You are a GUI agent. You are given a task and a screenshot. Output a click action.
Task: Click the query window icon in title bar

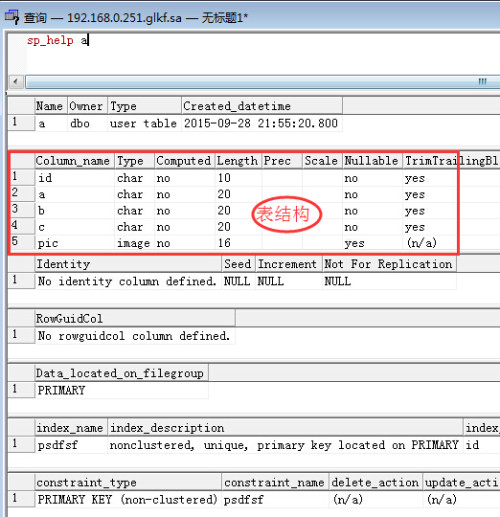[12, 17]
